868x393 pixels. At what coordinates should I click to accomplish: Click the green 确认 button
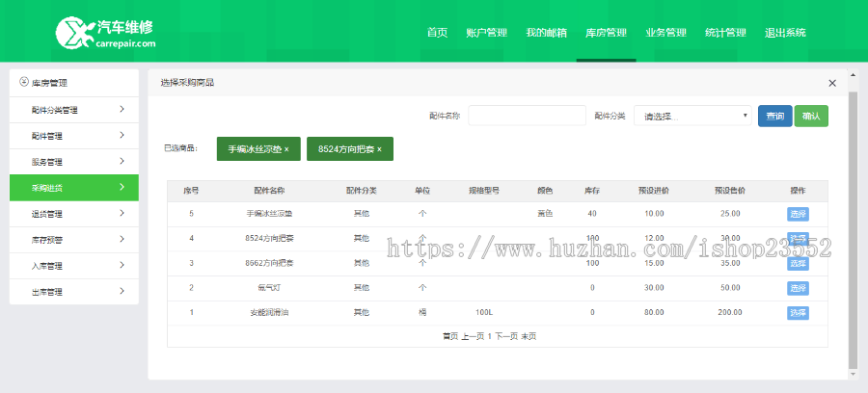pyautogui.click(x=811, y=117)
